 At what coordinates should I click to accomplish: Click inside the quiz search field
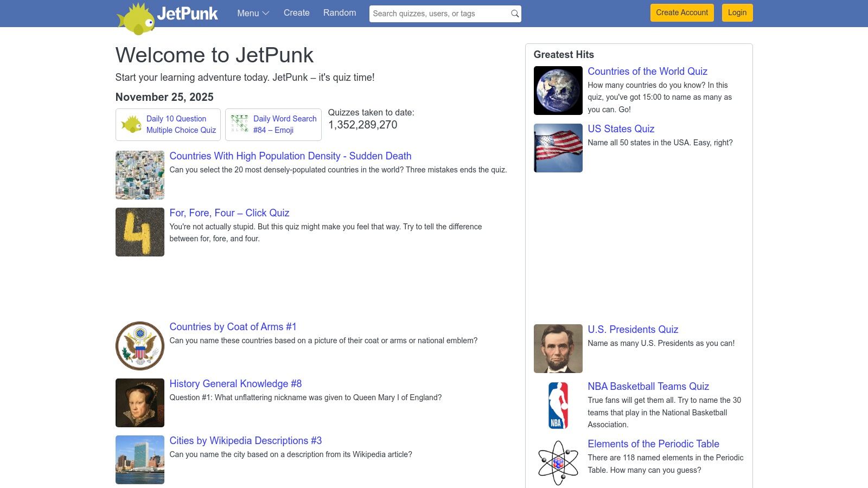[x=434, y=13]
